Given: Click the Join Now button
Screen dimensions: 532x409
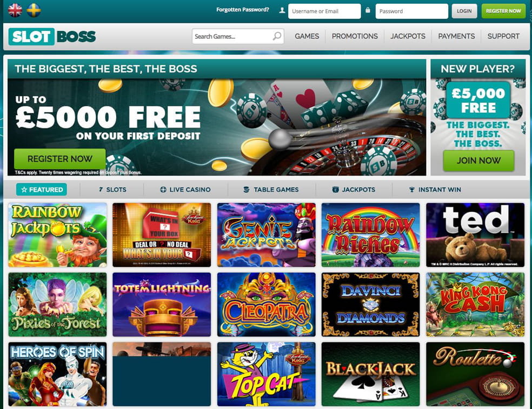Looking at the screenshot, I should click(478, 160).
